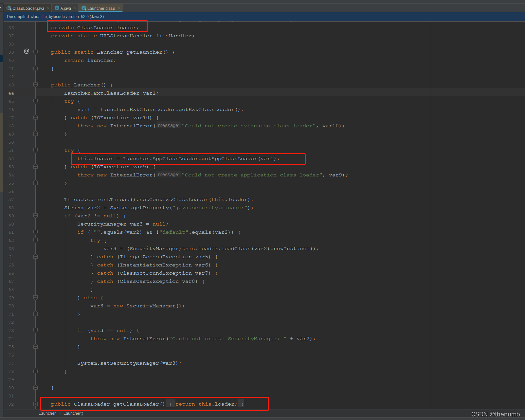The width and height of the screenshot is (525, 420).
Task: Open the Launcher() breadcrumb at the bottom
Action: click(x=73, y=413)
